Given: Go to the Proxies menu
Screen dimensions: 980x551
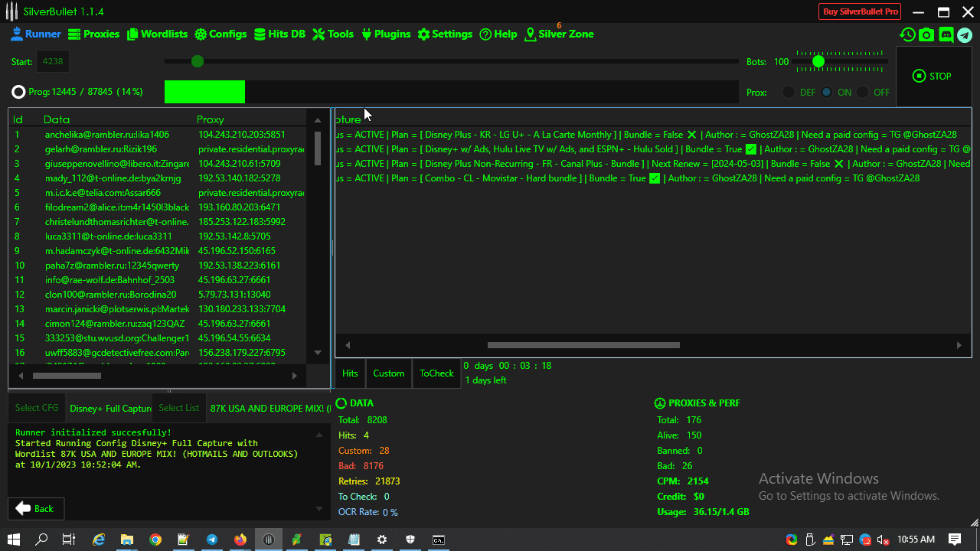Looking at the screenshot, I should click(x=94, y=34).
